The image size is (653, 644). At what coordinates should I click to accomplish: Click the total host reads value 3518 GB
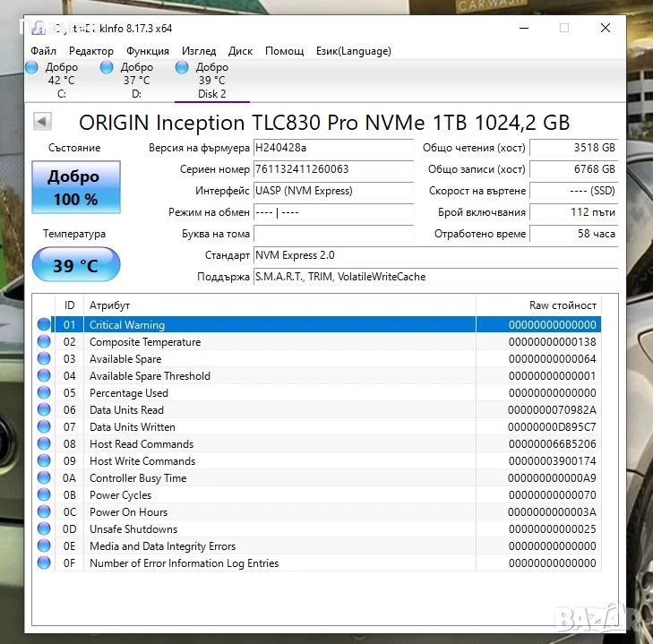[x=574, y=148]
